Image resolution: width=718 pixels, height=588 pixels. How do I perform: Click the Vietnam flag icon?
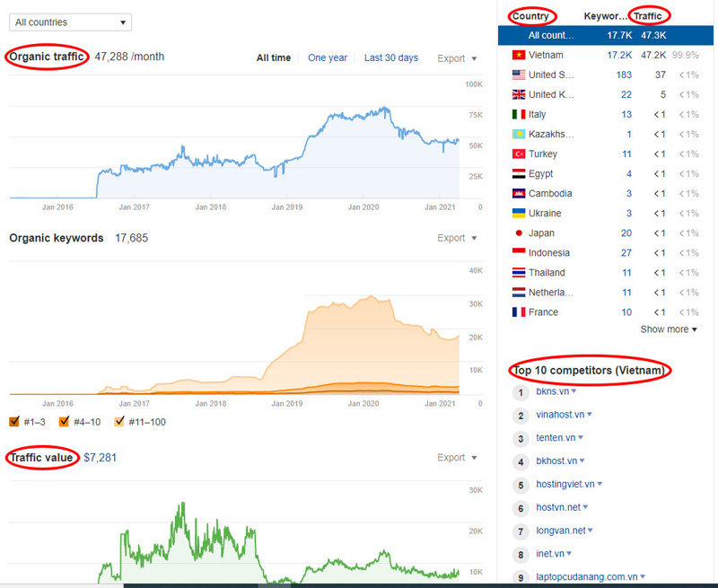(519, 55)
